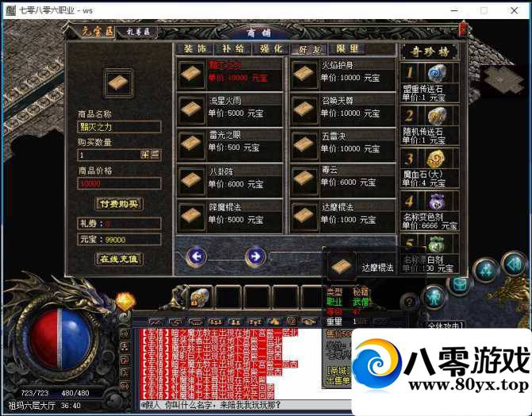The width and height of the screenshot is (532, 416).
Task: Click the 礼券 balance value
Action: coord(108,223)
